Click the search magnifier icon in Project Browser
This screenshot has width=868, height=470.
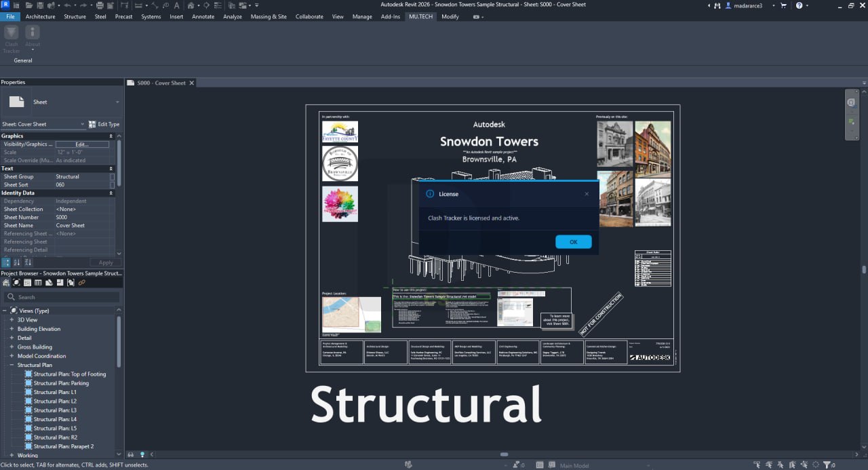[11, 297]
